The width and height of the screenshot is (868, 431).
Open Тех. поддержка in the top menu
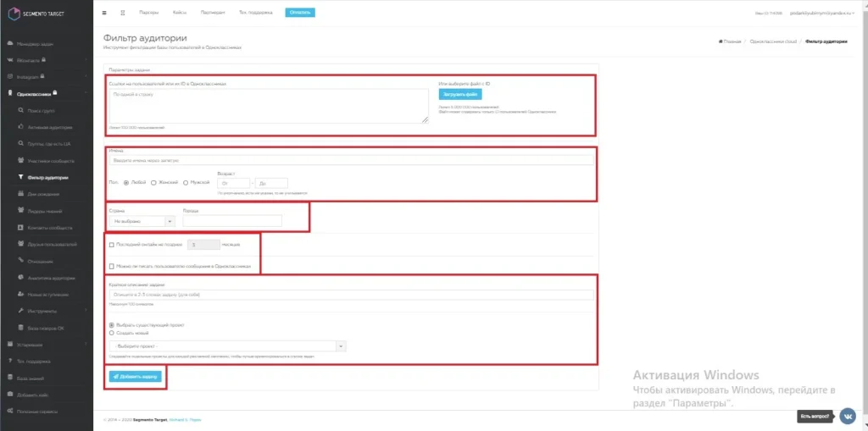[x=256, y=12]
